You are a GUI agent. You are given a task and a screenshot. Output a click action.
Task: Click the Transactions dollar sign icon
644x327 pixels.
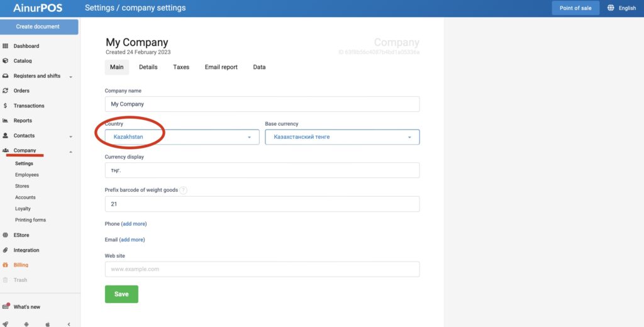(x=6, y=106)
